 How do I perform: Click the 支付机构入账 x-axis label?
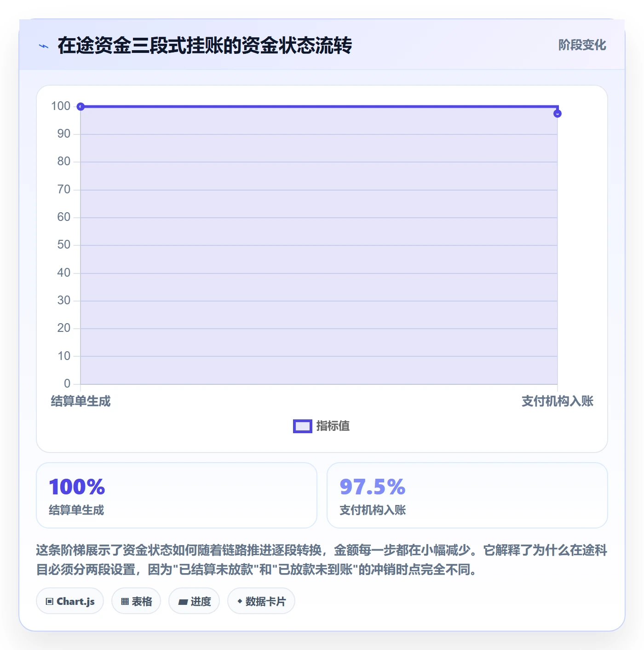click(557, 401)
